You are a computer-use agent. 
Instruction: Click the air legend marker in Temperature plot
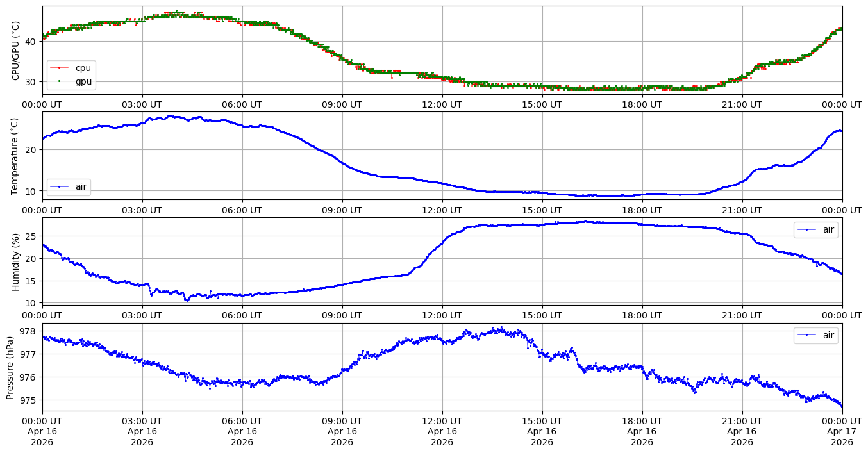pos(60,186)
